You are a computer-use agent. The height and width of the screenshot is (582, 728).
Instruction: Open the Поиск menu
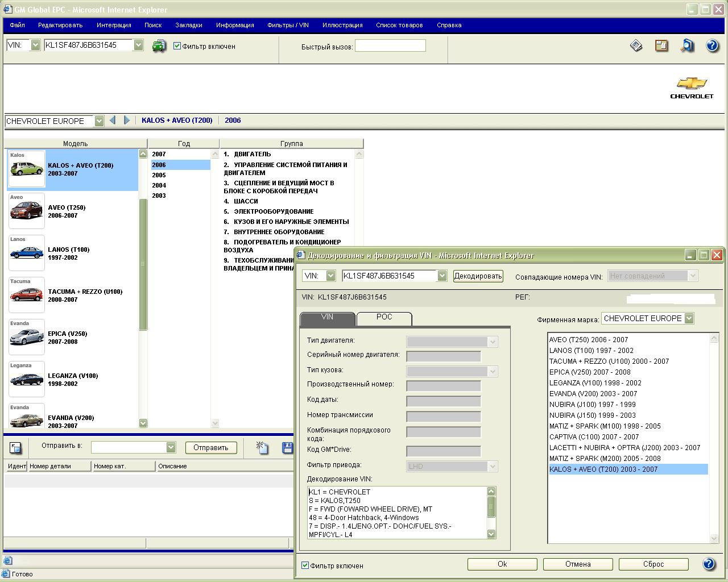point(153,25)
